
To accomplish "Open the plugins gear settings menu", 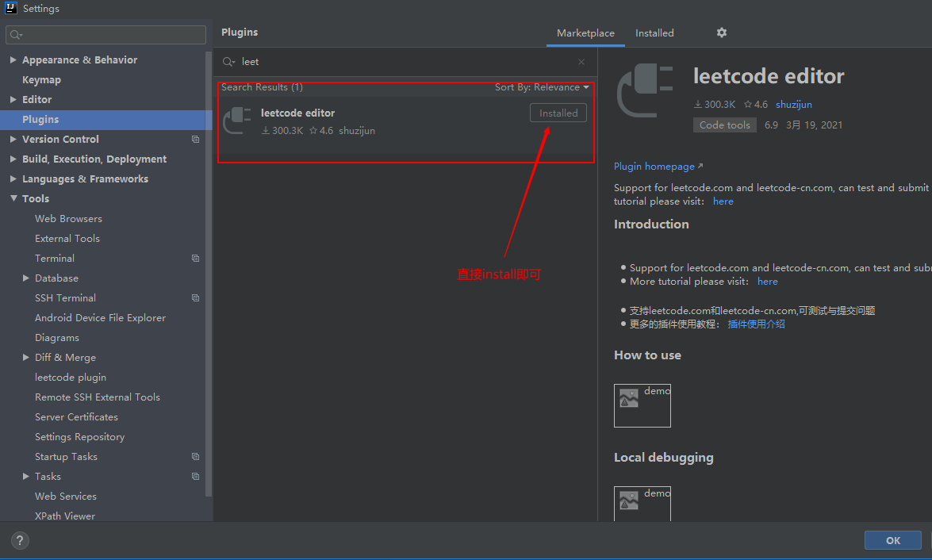I will (x=722, y=33).
